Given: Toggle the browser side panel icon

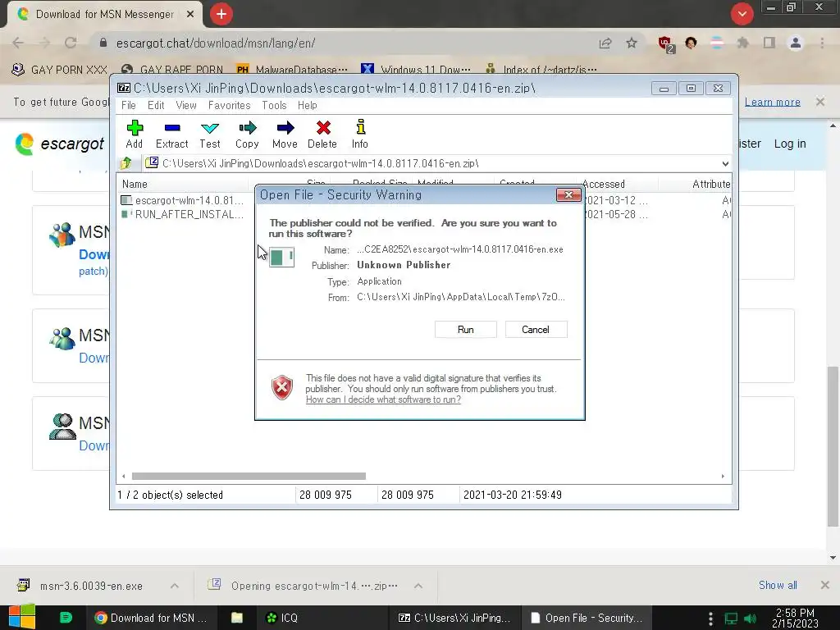Looking at the screenshot, I should point(769,43).
